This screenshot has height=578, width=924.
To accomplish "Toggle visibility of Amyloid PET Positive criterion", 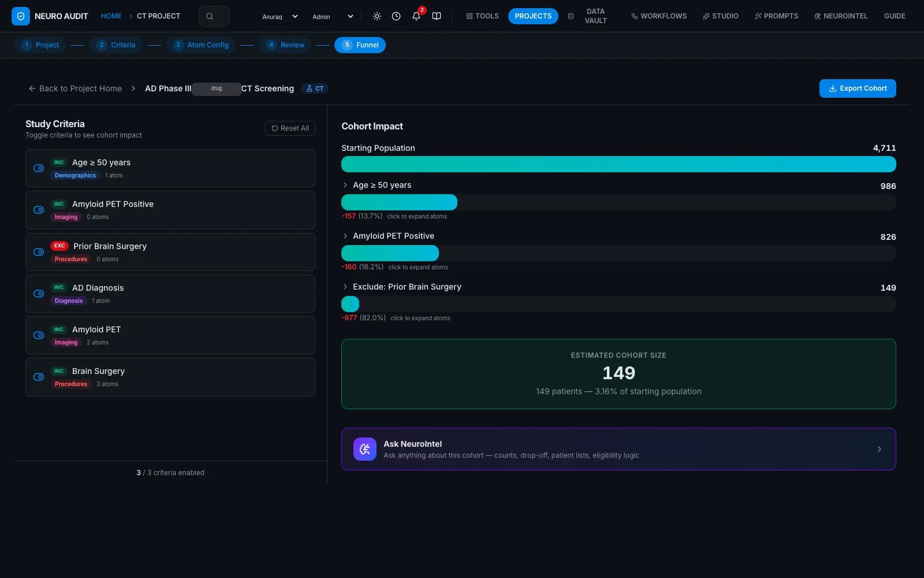I will (x=39, y=210).
